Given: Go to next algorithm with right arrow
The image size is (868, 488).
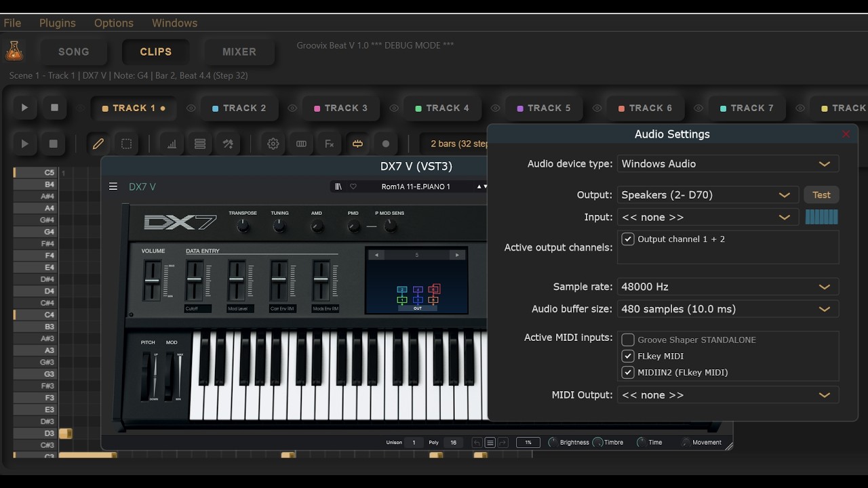Looking at the screenshot, I should coord(458,255).
